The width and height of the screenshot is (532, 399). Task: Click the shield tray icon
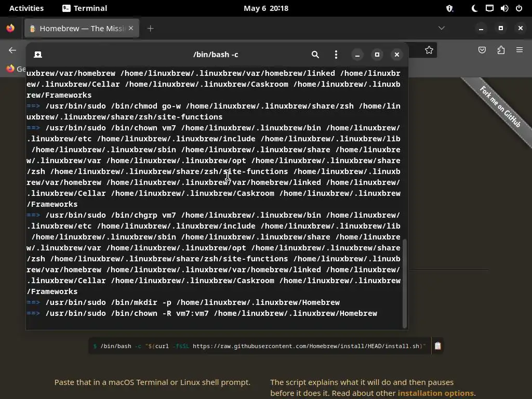pyautogui.click(x=449, y=8)
